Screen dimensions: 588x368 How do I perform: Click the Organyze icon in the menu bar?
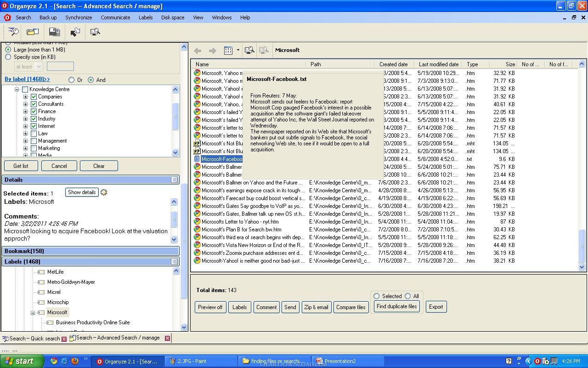tap(7, 17)
